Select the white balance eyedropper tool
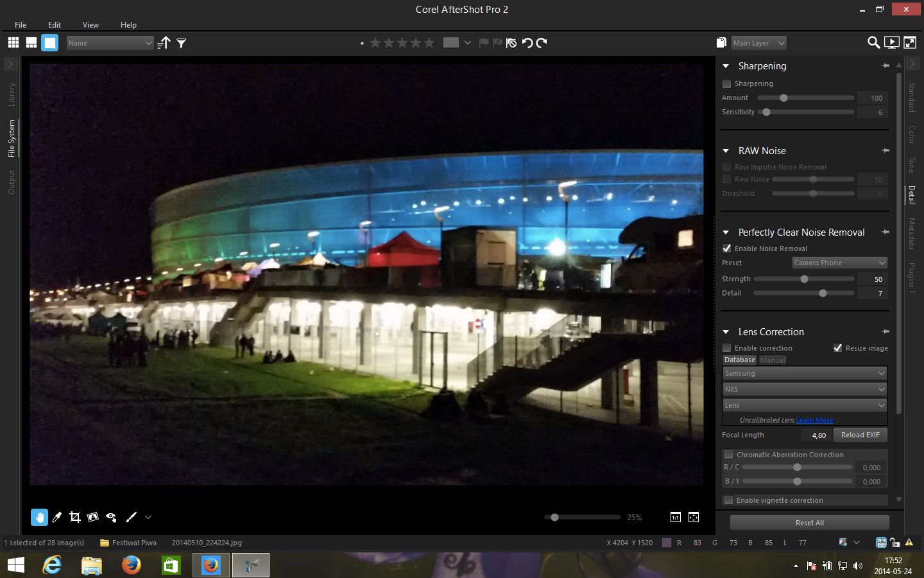924x578 pixels. coord(56,517)
